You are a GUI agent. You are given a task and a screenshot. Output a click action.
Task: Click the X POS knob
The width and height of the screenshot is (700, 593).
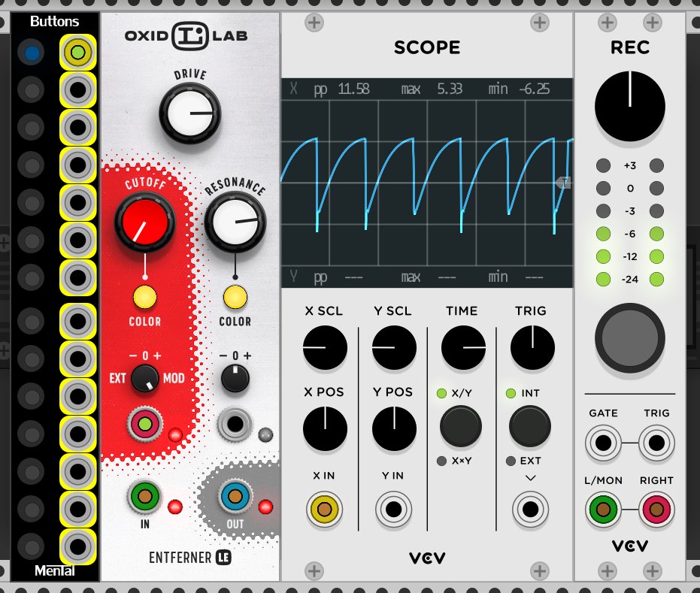(x=325, y=428)
